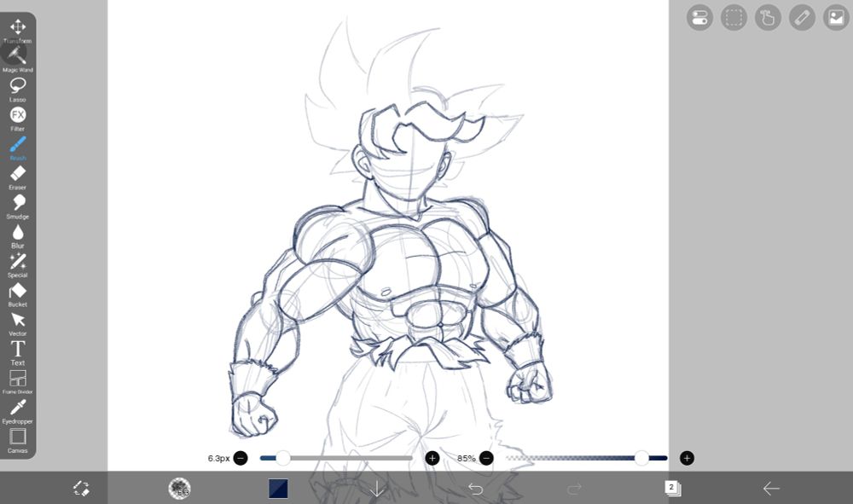Open the reference image material icon
The image size is (853, 504).
click(837, 17)
